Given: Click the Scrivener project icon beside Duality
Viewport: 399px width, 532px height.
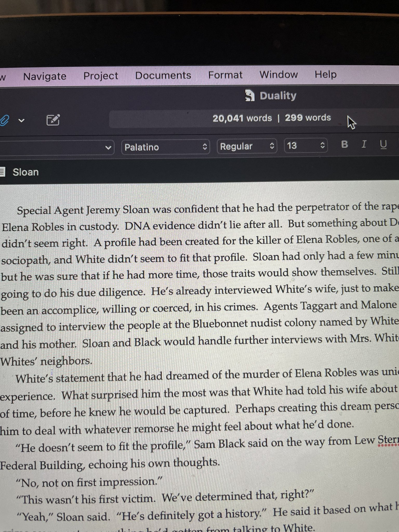Looking at the screenshot, I should click(x=250, y=95).
